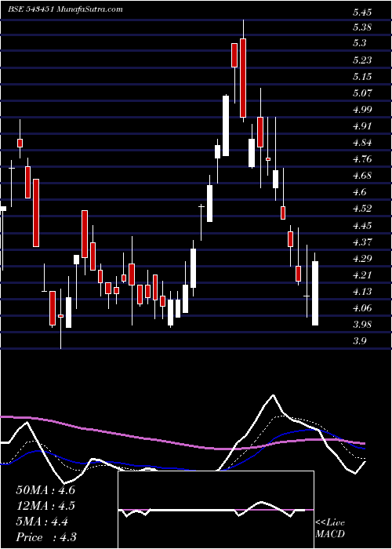Select the 4.99 price axis label
This screenshot has width=392, height=549.
[x=362, y=110]
